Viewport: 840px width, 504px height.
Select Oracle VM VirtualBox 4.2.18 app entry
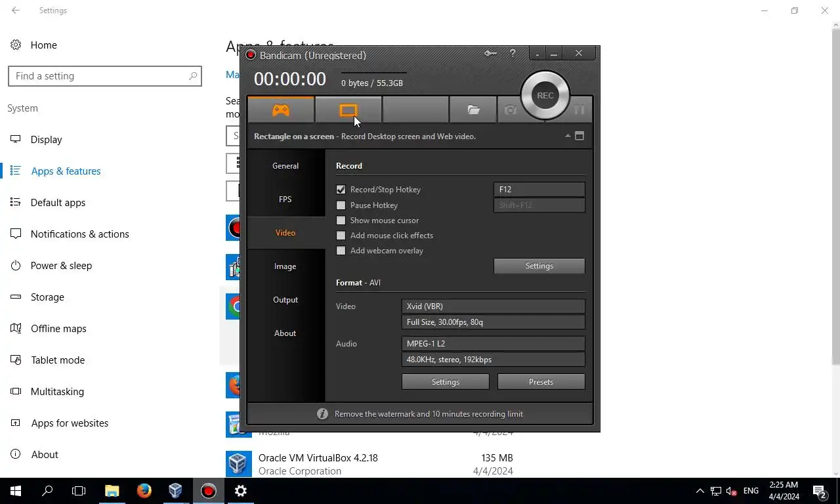(x=370, y=464)
